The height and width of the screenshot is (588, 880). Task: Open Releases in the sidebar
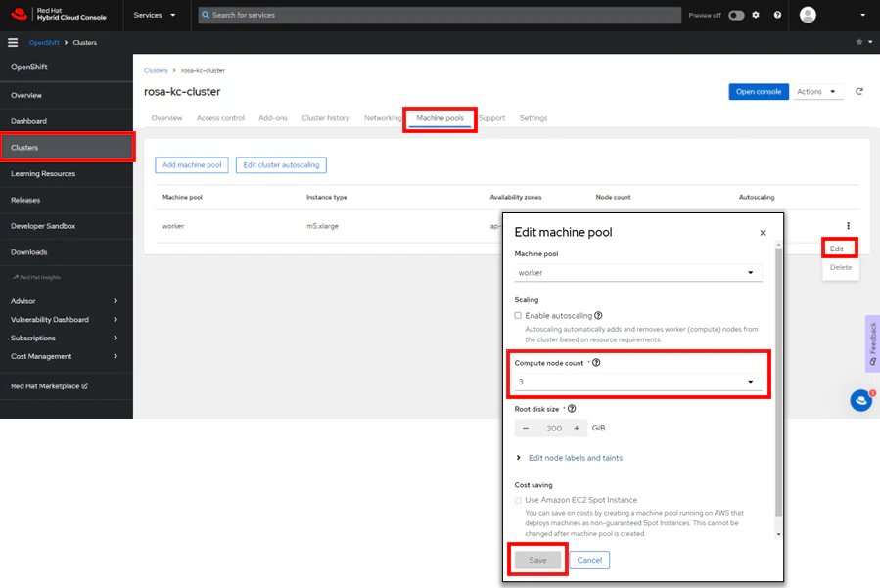67,200
